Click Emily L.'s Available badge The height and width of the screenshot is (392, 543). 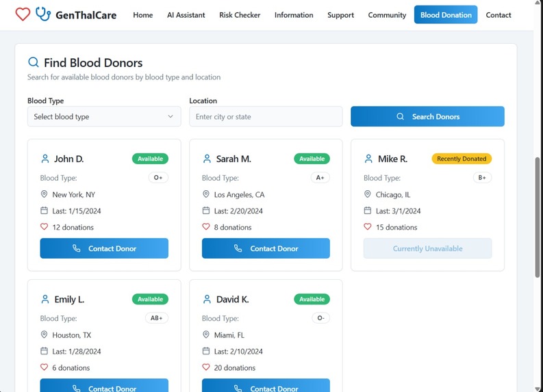pos(150,299)
